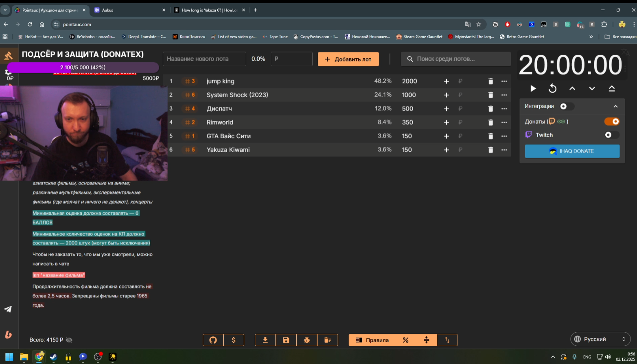
Task: Reset the auction timer
Action: tap(552, 88)
